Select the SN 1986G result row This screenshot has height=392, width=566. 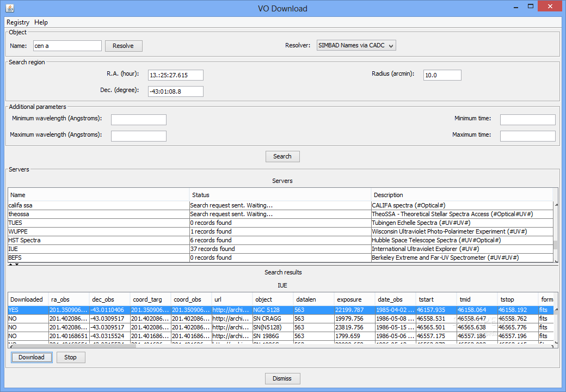tap(280, 336)
